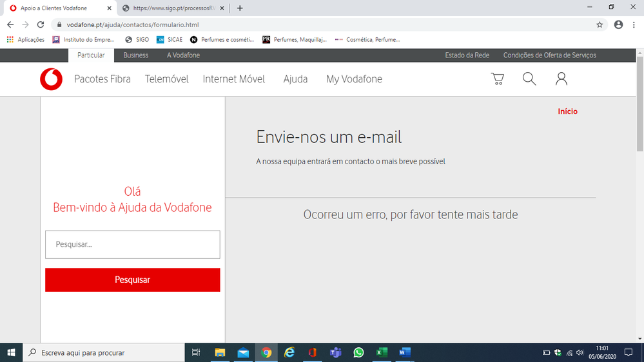Select the My Vodafone menu item
Image resolution: width=644 pixels, height=362 pixels.
pyautogui.click(x=354, y=79)
